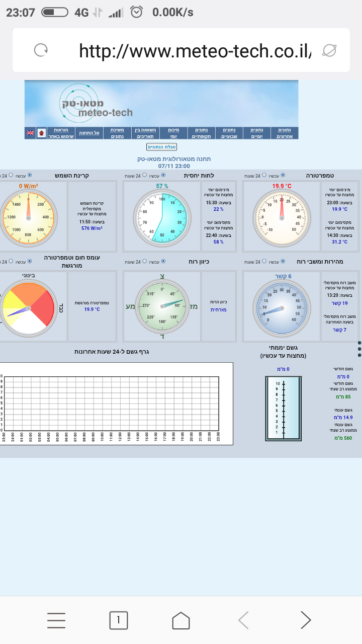
Task: Go to the red home icon
Action: [41, 133]
